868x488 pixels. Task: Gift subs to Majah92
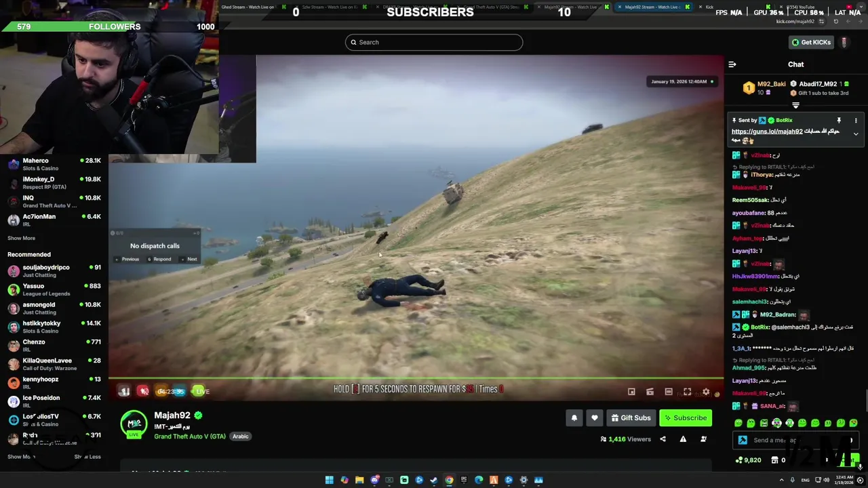coord(631,418)
